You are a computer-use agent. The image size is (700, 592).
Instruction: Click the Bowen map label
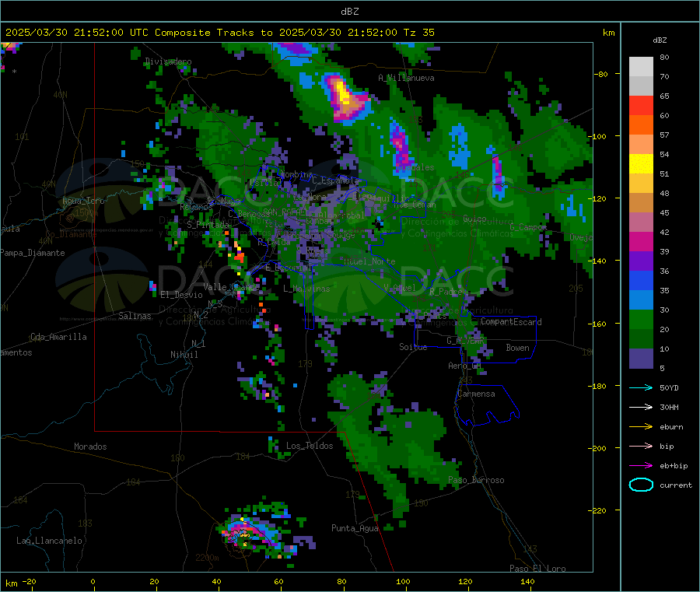pos(517,348)
